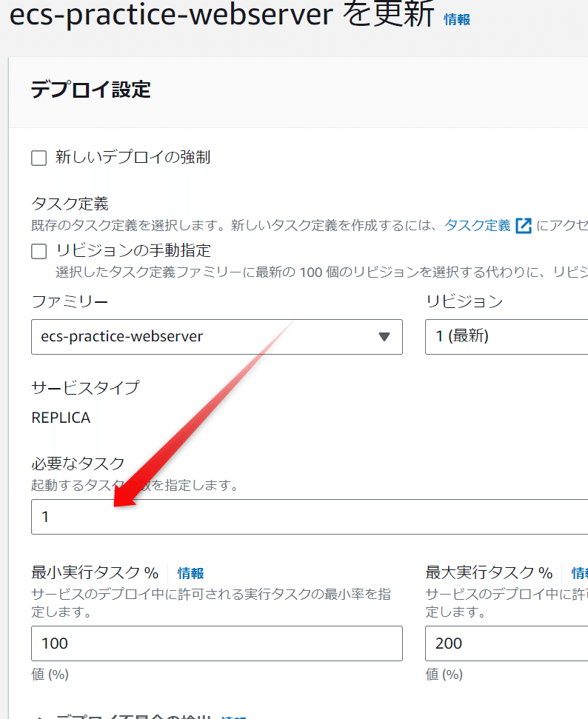Click the 必要なタスク input field
Screen dimensions: 588x719
pyautogui.click(x=310, y=517)
